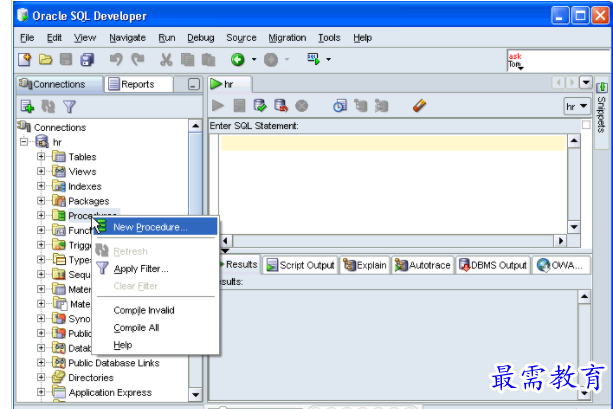Screen dimensions: 613x409
Task: Collapse the hr connection node
Action: (24, 142)
